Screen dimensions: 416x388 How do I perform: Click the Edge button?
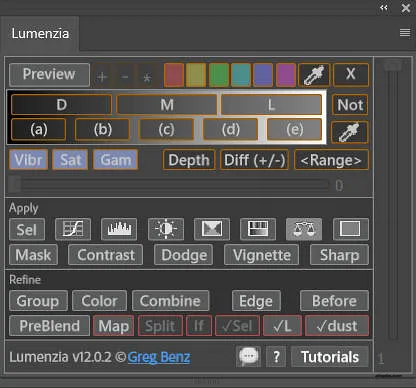256,301
